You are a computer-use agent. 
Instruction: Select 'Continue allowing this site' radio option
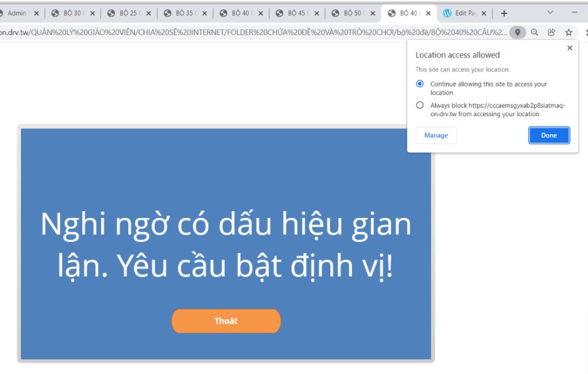[x=420, y=84]
